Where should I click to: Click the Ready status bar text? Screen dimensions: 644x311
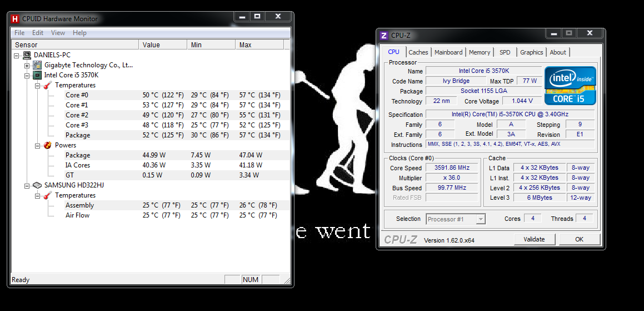point(21,280)
